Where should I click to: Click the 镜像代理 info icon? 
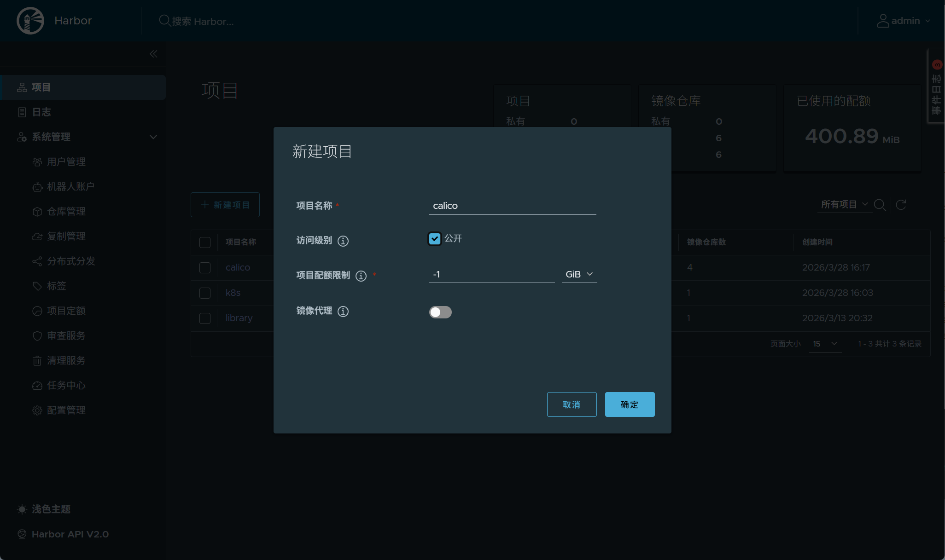(343, 312)
